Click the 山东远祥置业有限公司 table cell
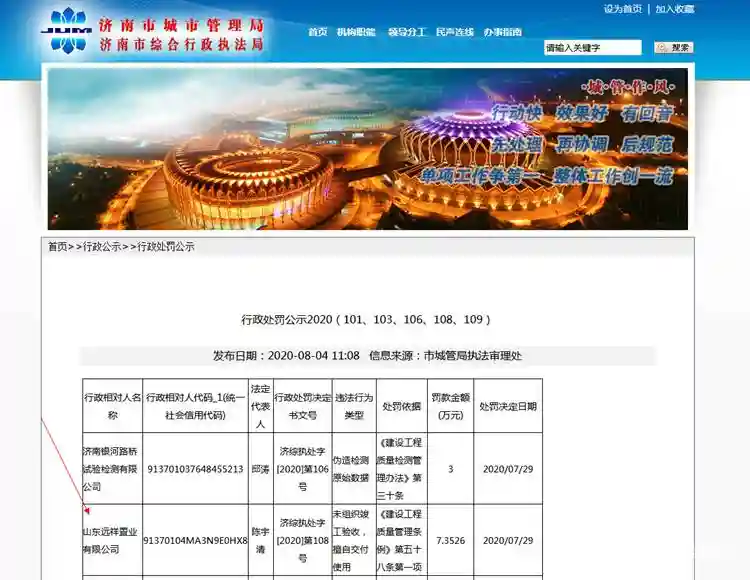This screenshot has width=750, height=580. pos(112,540)
